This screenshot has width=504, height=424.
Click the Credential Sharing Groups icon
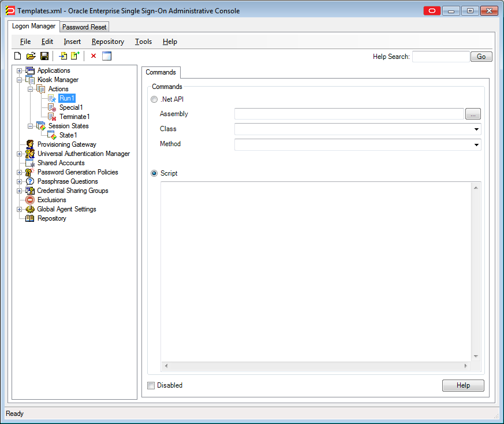coord(30,191)
